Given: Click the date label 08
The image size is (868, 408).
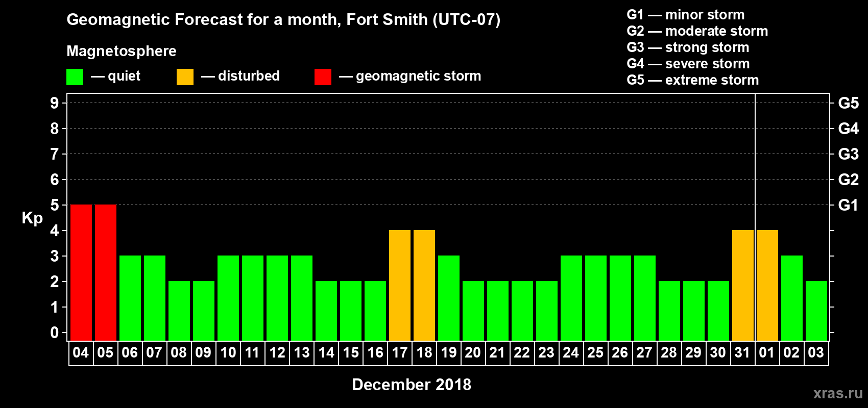Looking at the screenshot, I should pyautogui.click(x=179, y=352).
